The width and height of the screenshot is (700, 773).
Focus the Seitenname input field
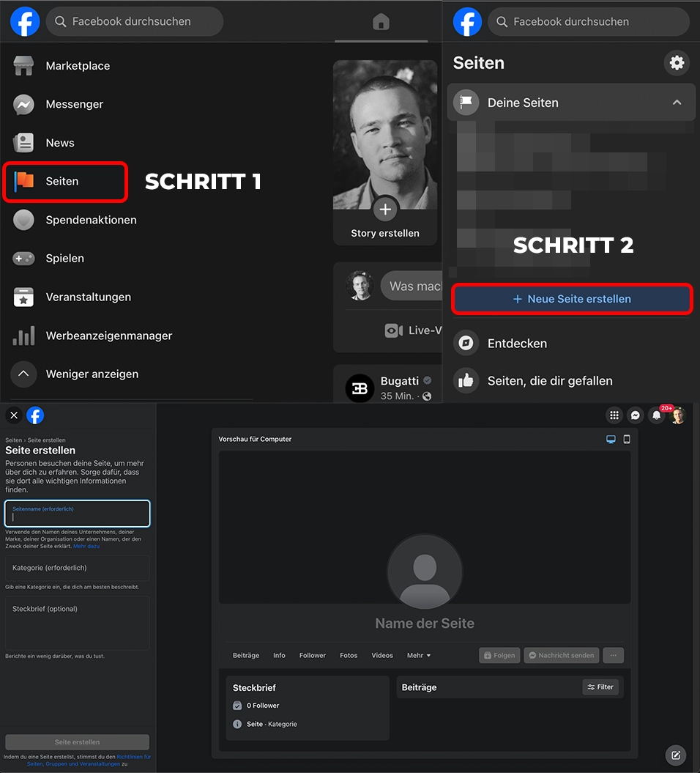78,513
